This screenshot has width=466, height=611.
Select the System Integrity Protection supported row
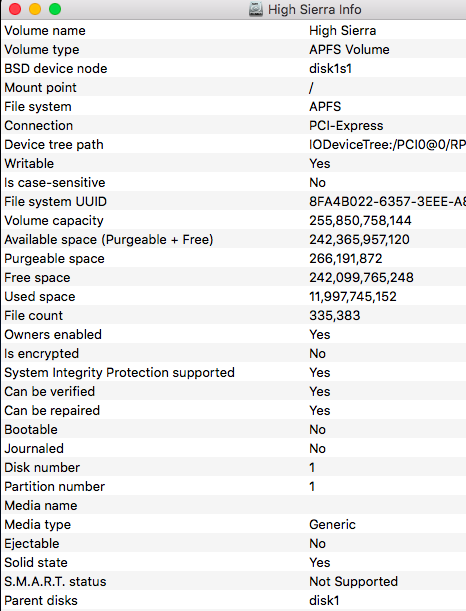click(x=234, y=373)
